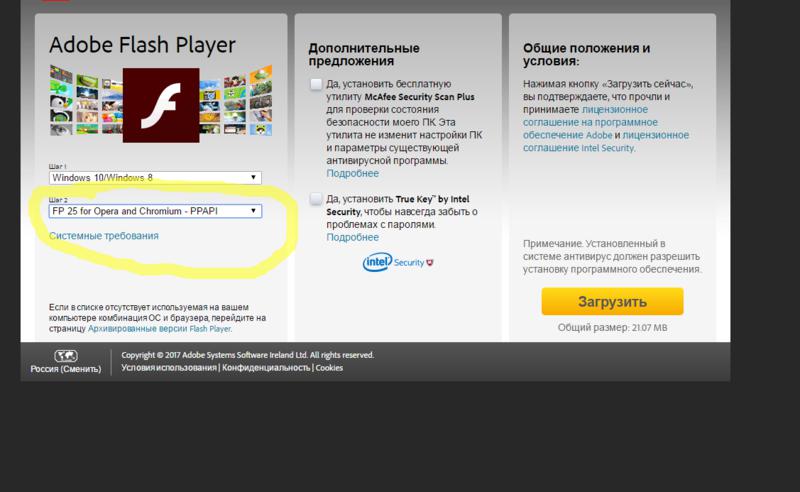800x492 pixels.
Task: Open Системные требования link
Action: tap(104, 236)
